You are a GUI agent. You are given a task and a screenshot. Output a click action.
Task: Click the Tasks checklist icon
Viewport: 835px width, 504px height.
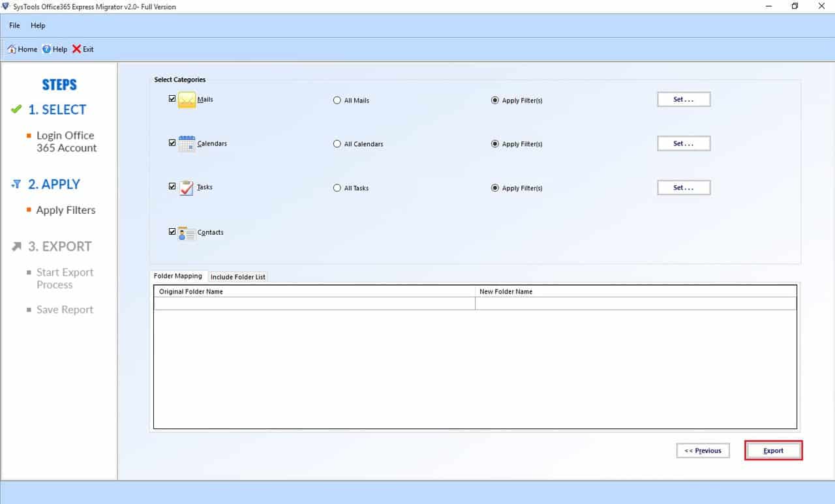tap(187, 188)
